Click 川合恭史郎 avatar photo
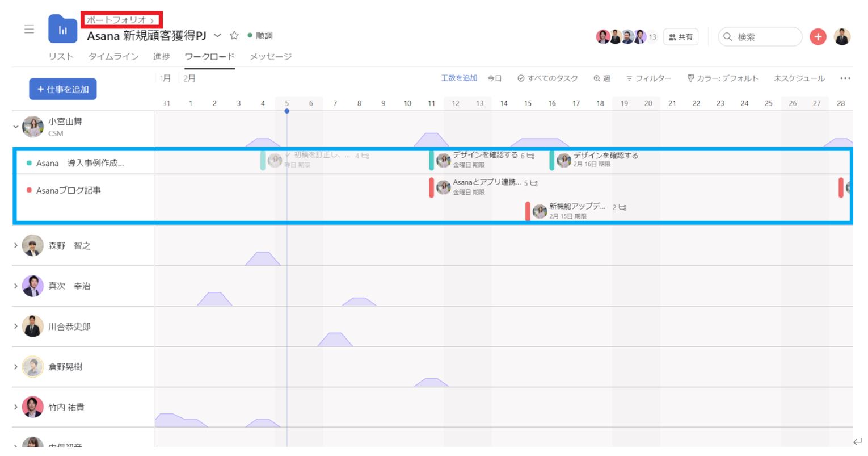 [33, 327]
